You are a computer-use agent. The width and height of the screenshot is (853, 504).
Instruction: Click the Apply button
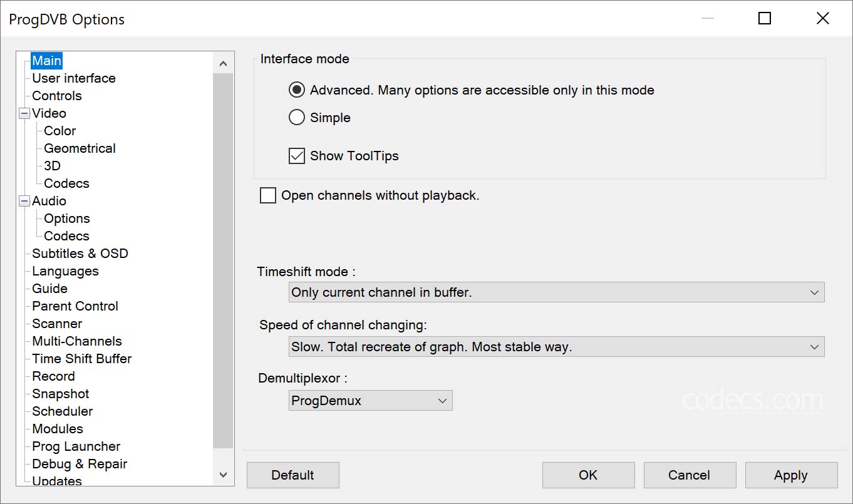pos(791,475)
